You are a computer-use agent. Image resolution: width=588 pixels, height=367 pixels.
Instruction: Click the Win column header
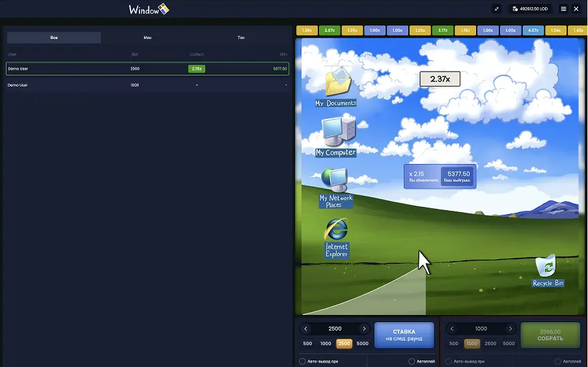(283, 55)
